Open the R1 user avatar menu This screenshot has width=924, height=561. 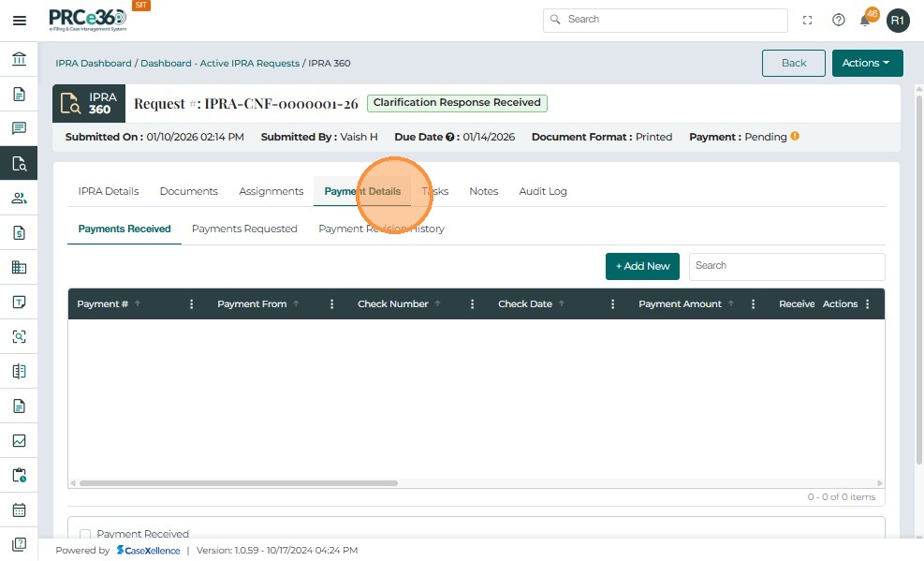(898, 21)
